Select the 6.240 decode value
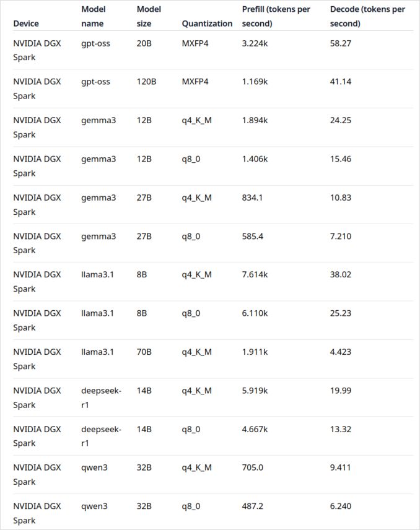 point(341,506)
